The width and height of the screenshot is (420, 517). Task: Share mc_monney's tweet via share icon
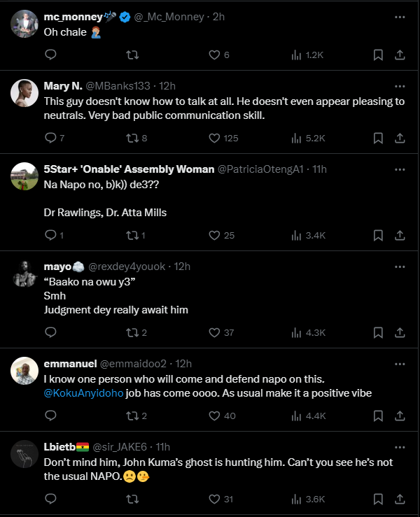coord(400,55)
